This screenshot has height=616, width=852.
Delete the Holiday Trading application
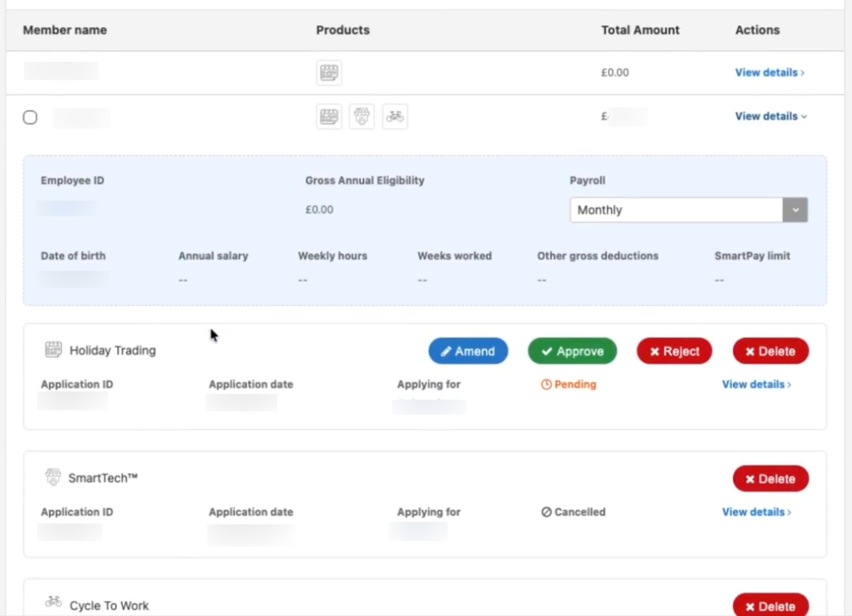pyautogui.click(x=770, y=351)
